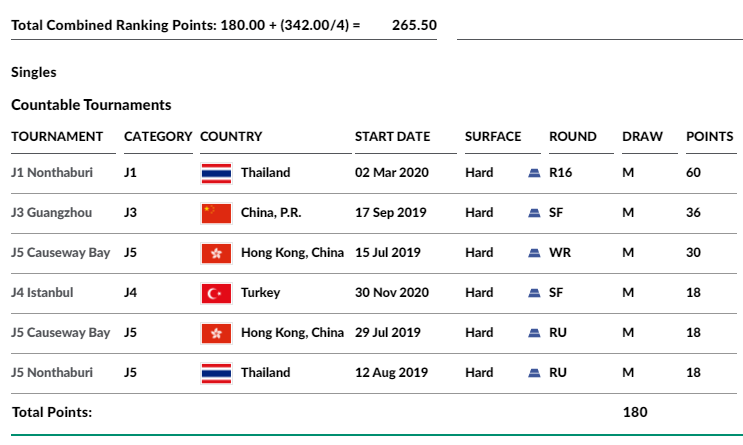
Task: Open the J1 Nonthaburi tournament link
Action: (52, 173)
